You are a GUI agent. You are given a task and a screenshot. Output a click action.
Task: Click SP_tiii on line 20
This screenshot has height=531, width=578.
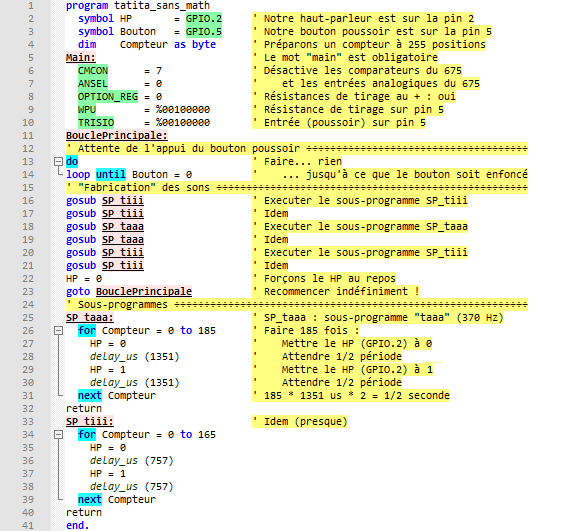(123, 252)
